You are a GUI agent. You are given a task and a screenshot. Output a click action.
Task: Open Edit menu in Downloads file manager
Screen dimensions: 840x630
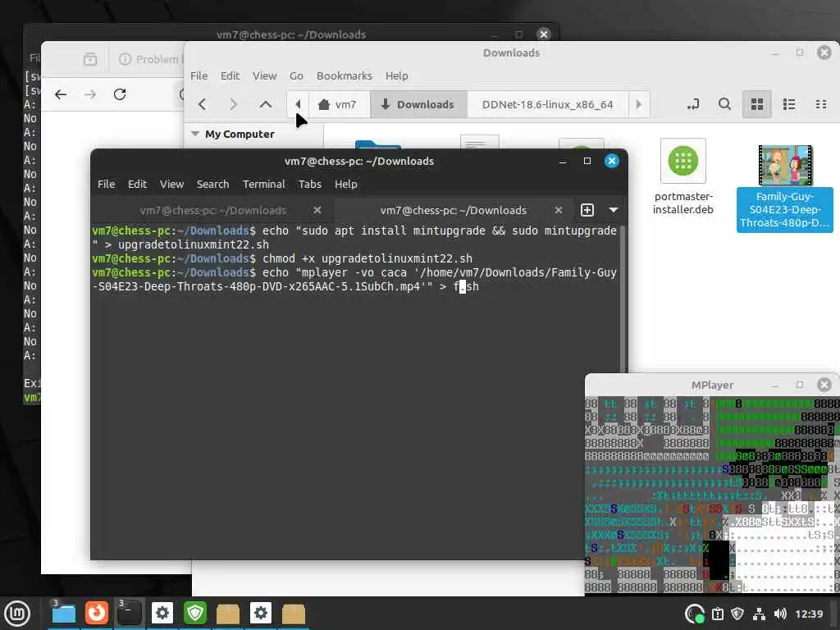[230, 75]
